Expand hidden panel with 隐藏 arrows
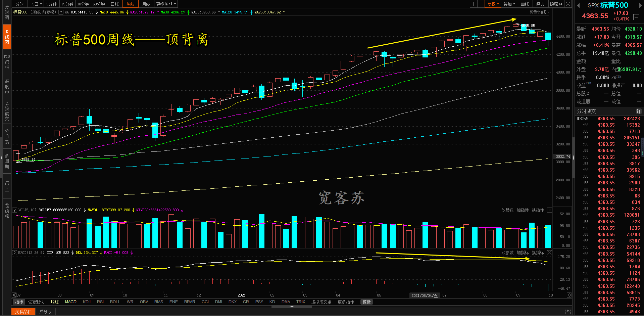644x316 pixels. [556, 4]
